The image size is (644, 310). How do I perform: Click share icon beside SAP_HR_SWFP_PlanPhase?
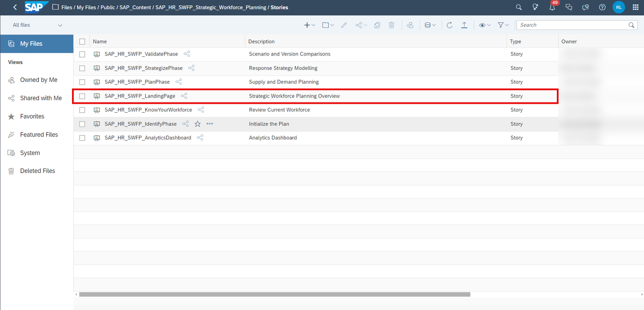click(179, 82)
